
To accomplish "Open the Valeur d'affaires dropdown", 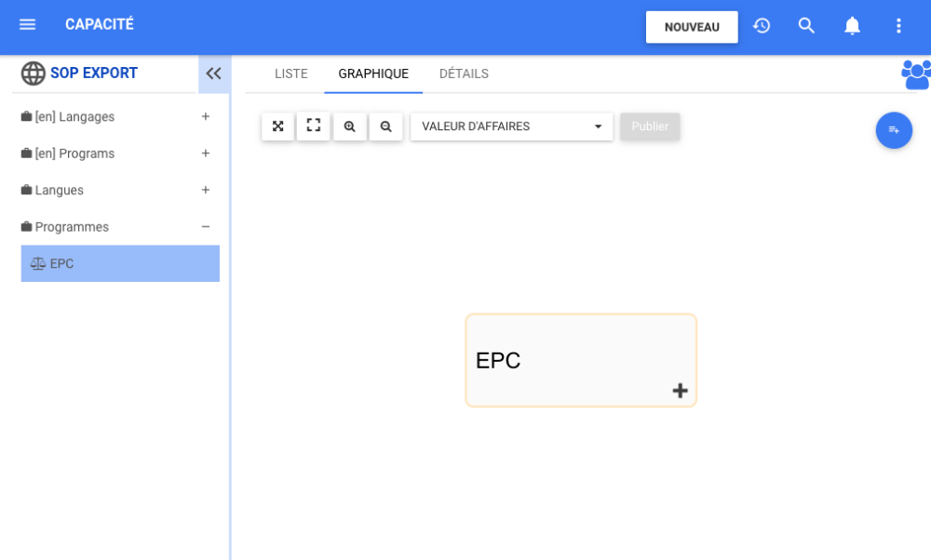I will 511,127.
